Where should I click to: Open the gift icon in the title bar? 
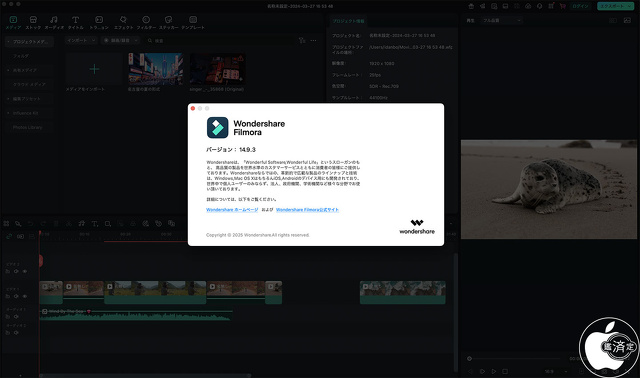(x=471, y=6)
